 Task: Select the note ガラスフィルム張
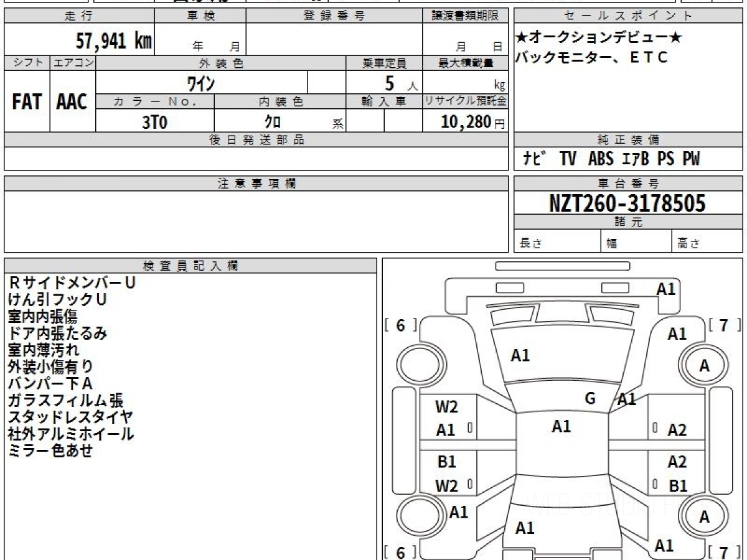click(x=65, y=400)
